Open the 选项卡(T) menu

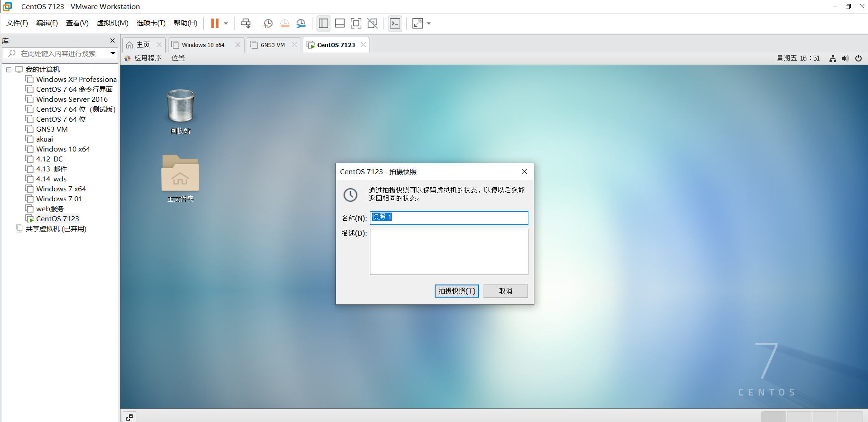[151, 23]
